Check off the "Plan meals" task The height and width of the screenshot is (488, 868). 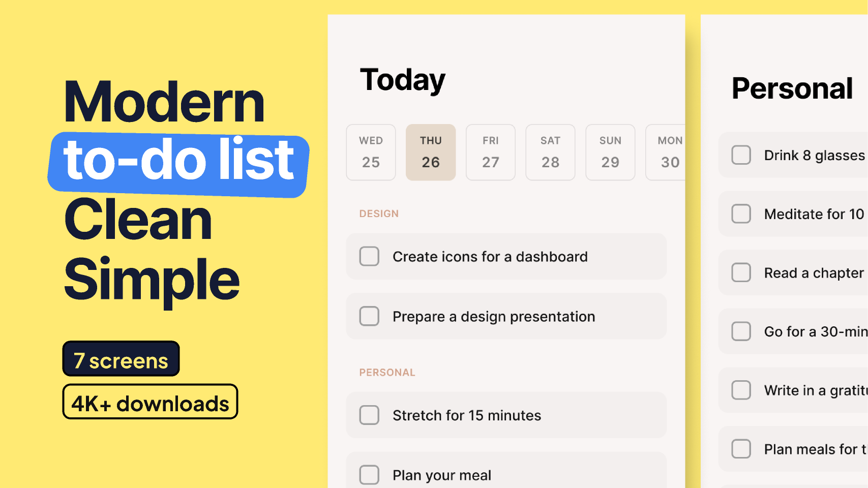point(741,449)
